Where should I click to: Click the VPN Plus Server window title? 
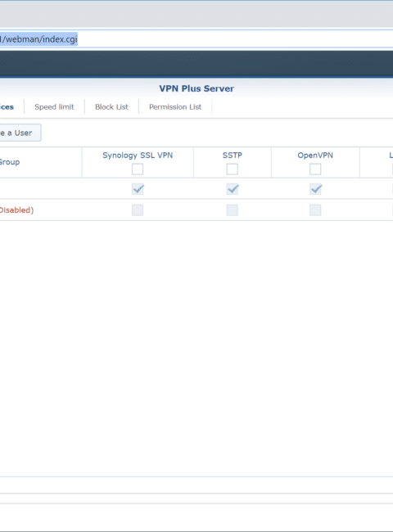point(196,88)
